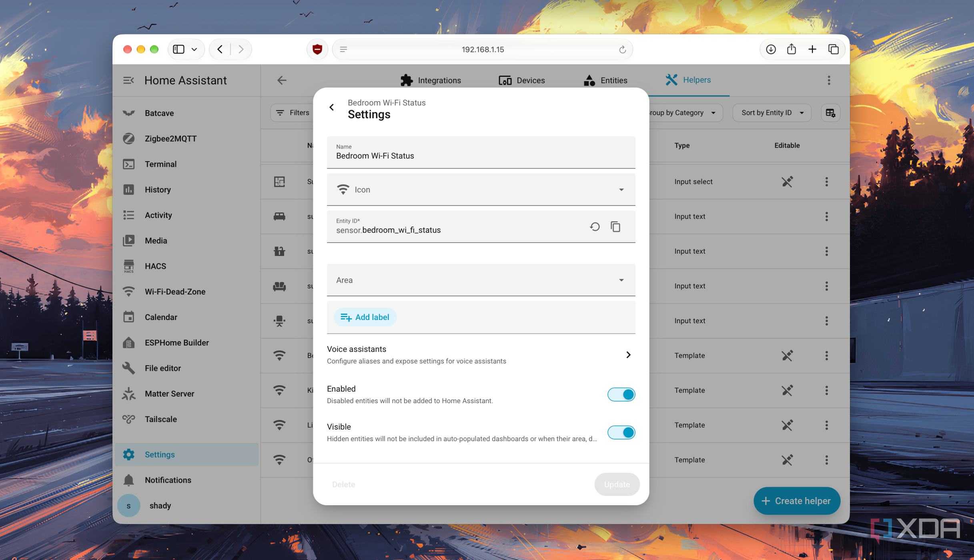Open Safari downloads
The image size is (974, 560).
[771, 49]
